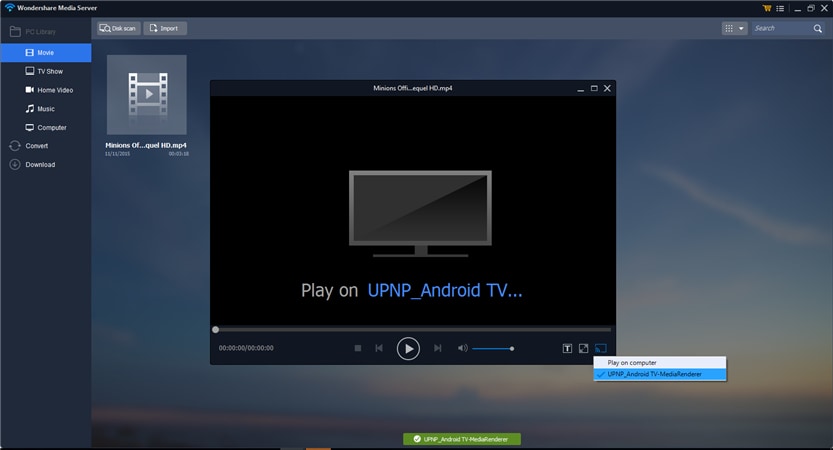Image resolution: width=833 pixels, height=450 pixels.
Task: Select Computer in the sidebar
Action: 46,128
